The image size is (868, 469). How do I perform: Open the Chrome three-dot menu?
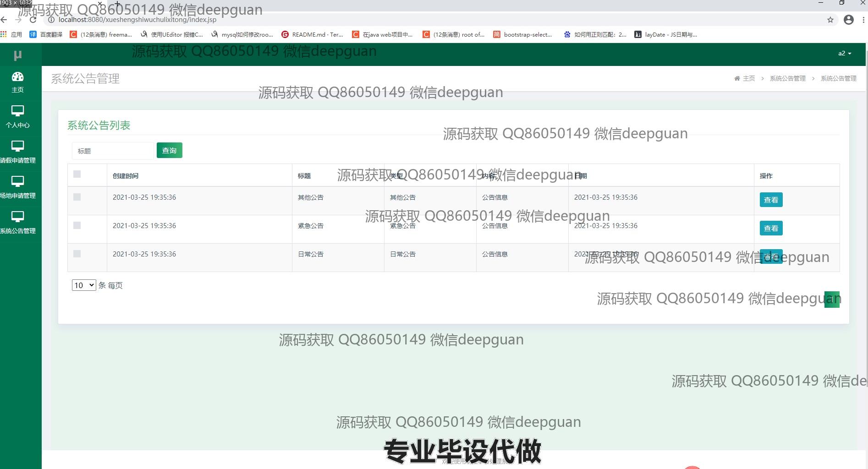(863, 20)
